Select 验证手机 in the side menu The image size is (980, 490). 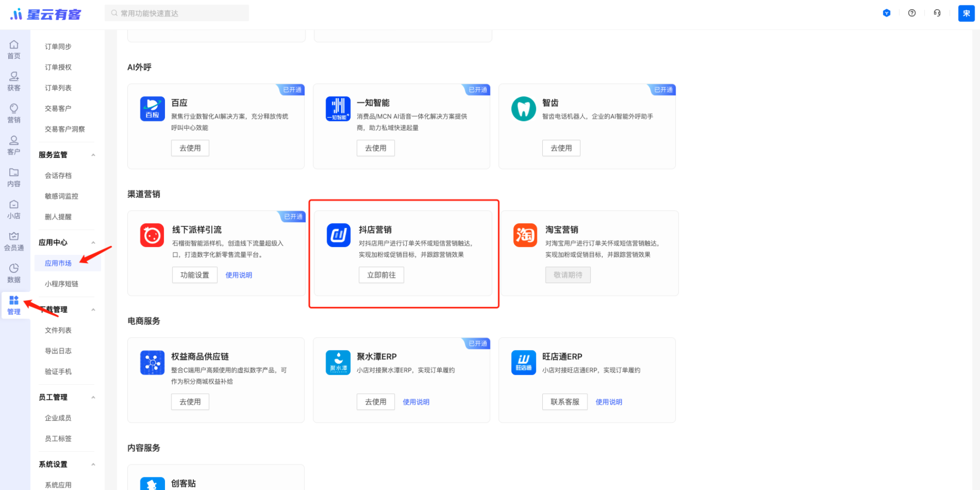tap(58, 372)
